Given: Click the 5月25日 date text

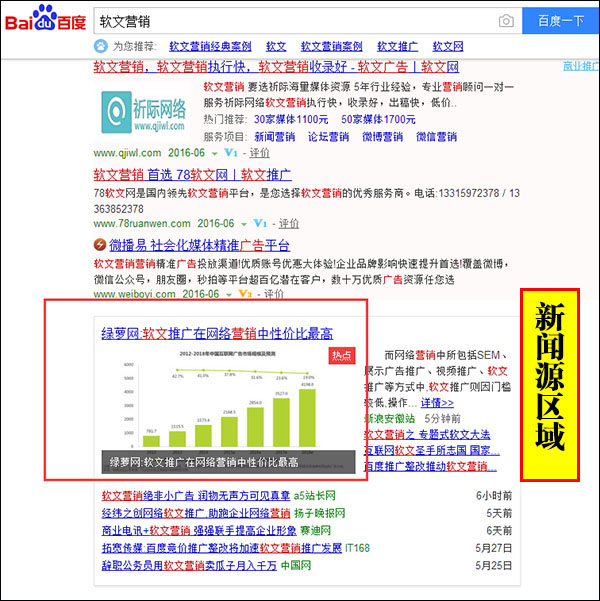Looking at the screenshot, I should click(x=494, y=566).
